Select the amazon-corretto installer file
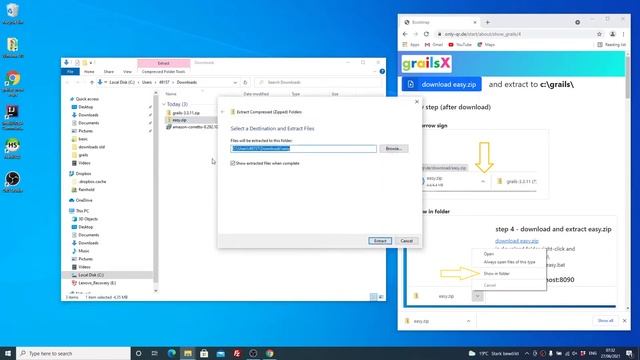This screenshot has height=360, width=640. 192,127
